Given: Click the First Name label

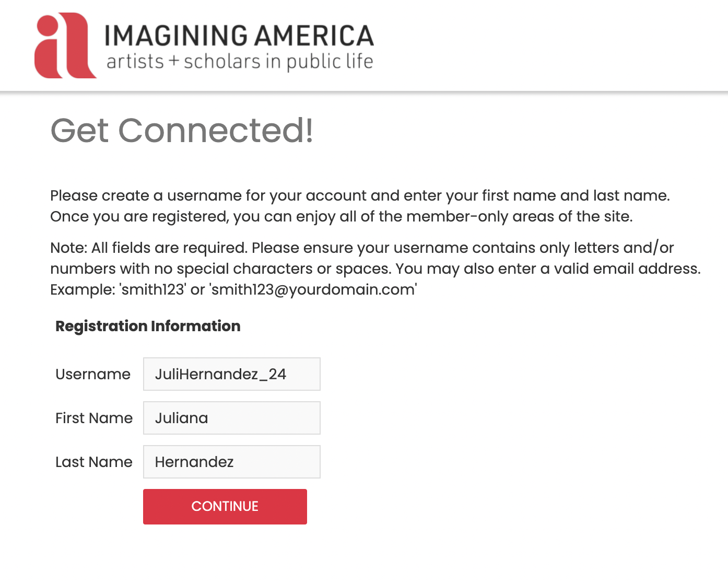Looking at the screenshot, I should point(94,418).
